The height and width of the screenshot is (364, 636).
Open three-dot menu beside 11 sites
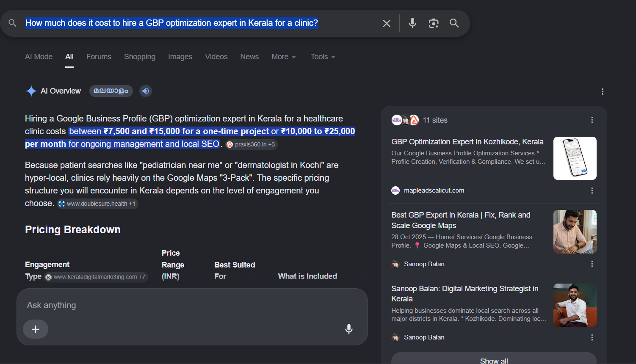pyautogui.click(x=592, y=120)
